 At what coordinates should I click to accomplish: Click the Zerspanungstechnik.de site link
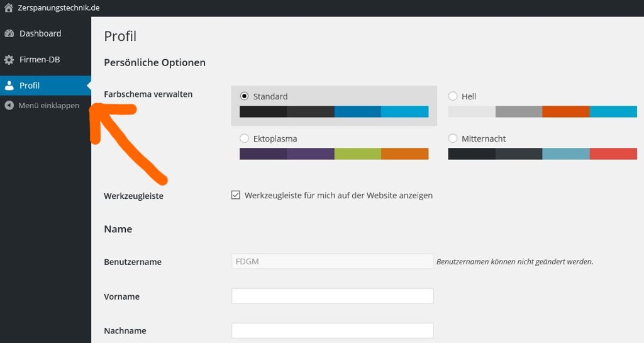point(58,8)
